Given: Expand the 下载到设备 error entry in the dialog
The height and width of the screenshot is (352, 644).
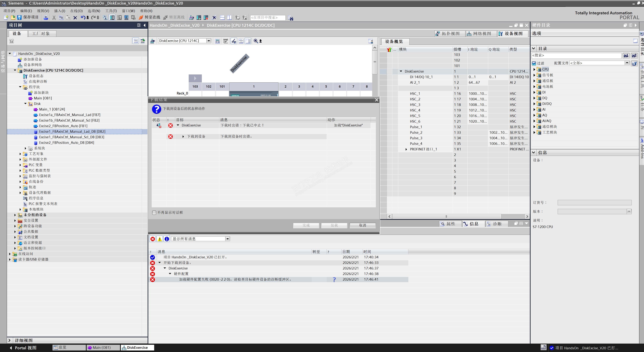Looking at the screenshot, I should point(183,137).
